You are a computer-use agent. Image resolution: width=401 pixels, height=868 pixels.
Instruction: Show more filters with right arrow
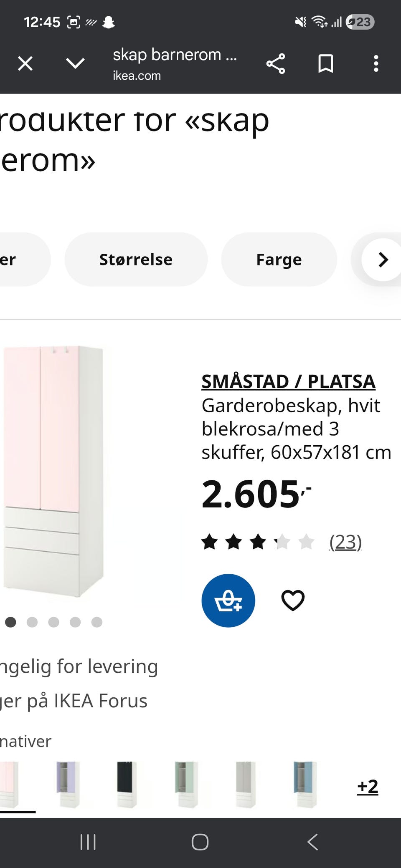[383, 260]
